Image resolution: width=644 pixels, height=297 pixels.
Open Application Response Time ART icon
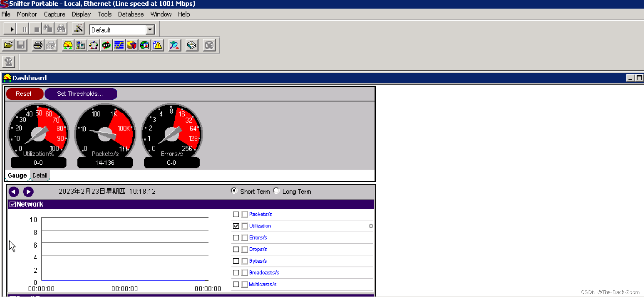click(106, 45)
